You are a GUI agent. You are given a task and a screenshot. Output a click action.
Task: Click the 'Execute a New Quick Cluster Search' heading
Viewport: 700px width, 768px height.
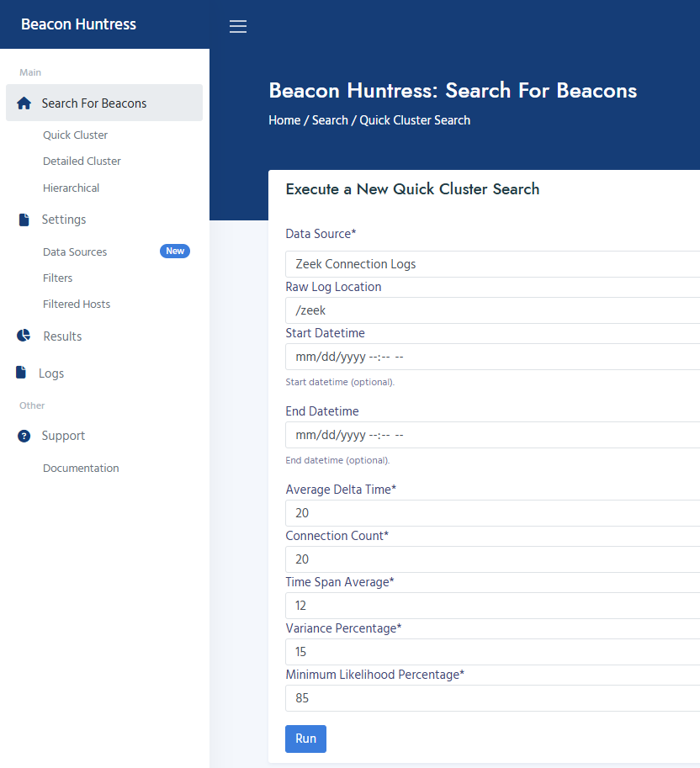[412, 189]
